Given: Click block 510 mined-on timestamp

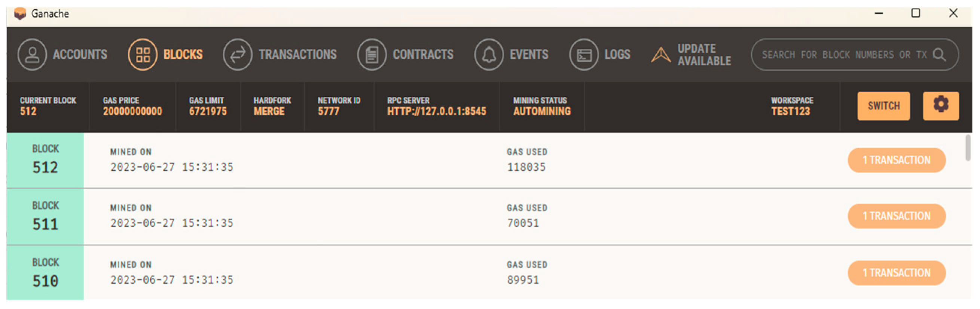Looking at the screenshot, I should tap(172, 280).
